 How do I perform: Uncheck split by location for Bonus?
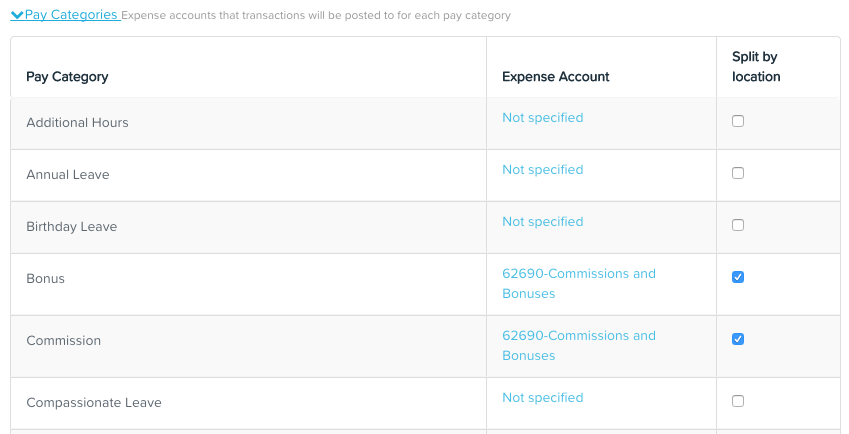737,277
